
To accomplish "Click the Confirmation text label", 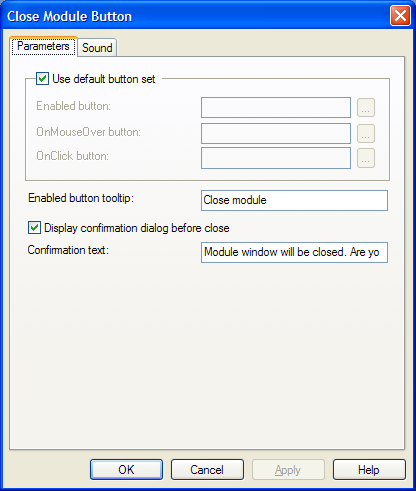I will click(x=68, y=250).
